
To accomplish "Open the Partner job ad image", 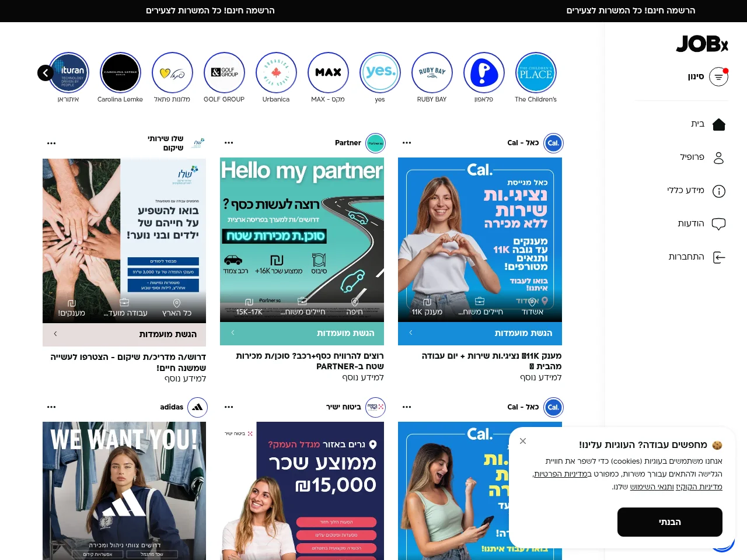I will (x=302, y=240).
